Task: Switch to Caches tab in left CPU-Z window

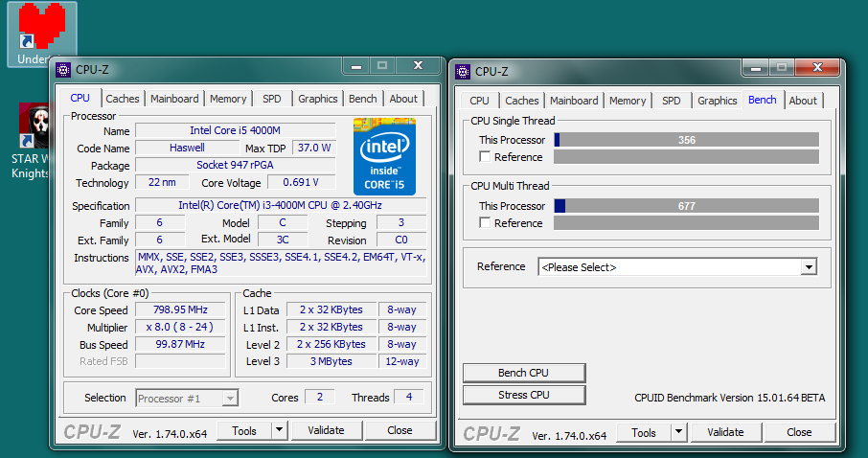Action: click(x=123, y=99)
